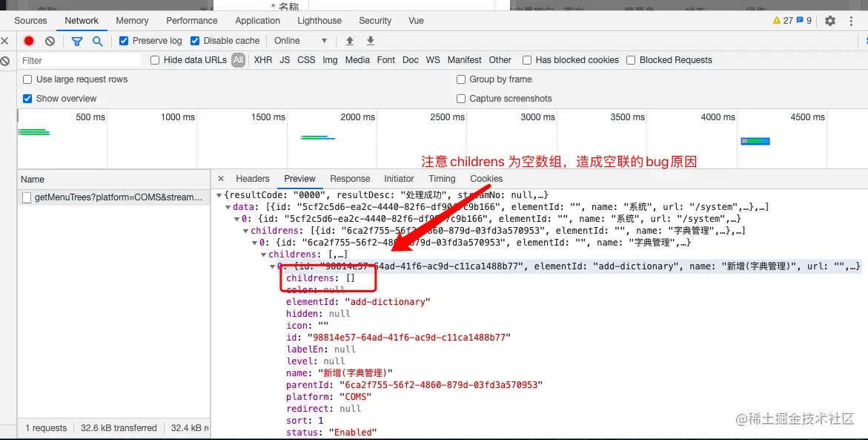Open the Application panel
Image resolution: width=868 pixels, height=440 pixels.
[257, 21]
